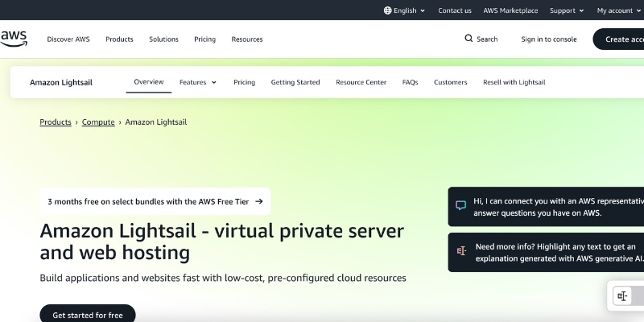Click the globe language icon
644x322 pixels.
387,10
